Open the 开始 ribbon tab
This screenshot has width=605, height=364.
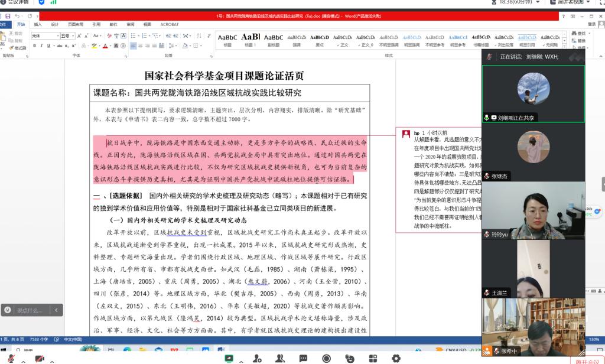tap(21, 24)
